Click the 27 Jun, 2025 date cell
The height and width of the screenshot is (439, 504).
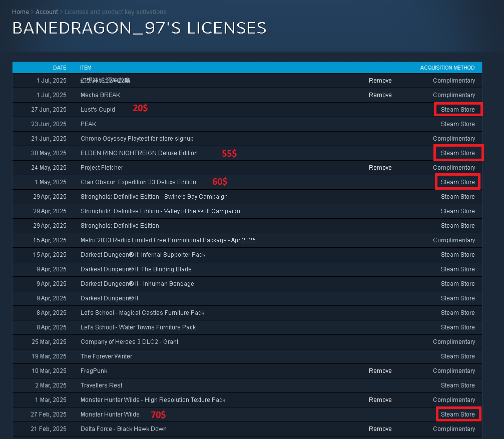(x=49, y=109)
